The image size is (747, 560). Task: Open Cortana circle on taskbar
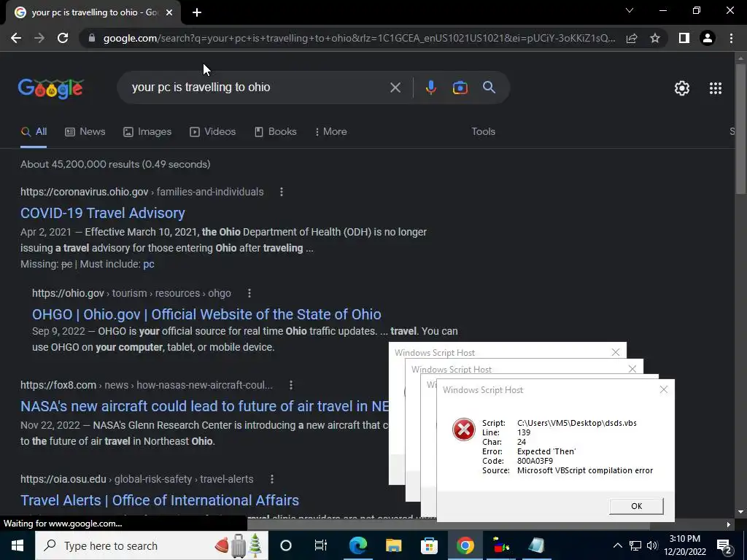coord(286,545)
